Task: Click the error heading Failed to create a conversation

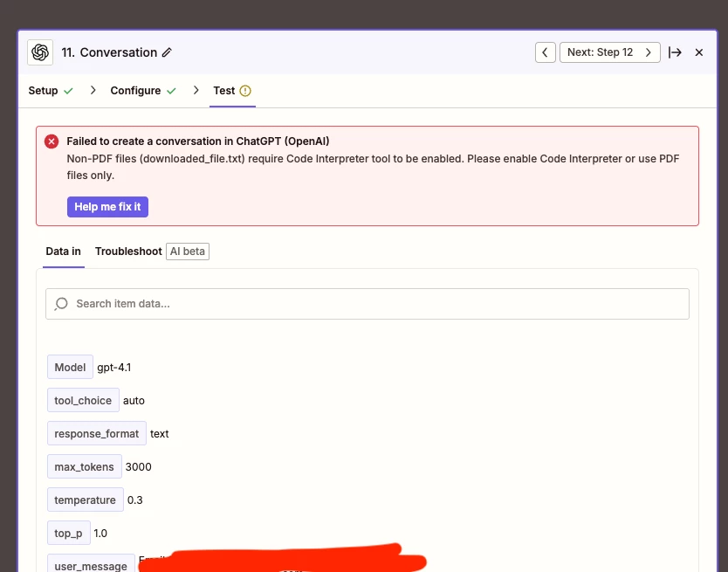Action: coord(198,141)
